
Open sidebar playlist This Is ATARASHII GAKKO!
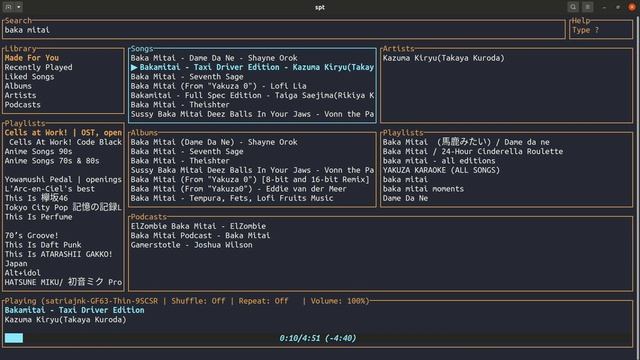[x=58, y=254]
